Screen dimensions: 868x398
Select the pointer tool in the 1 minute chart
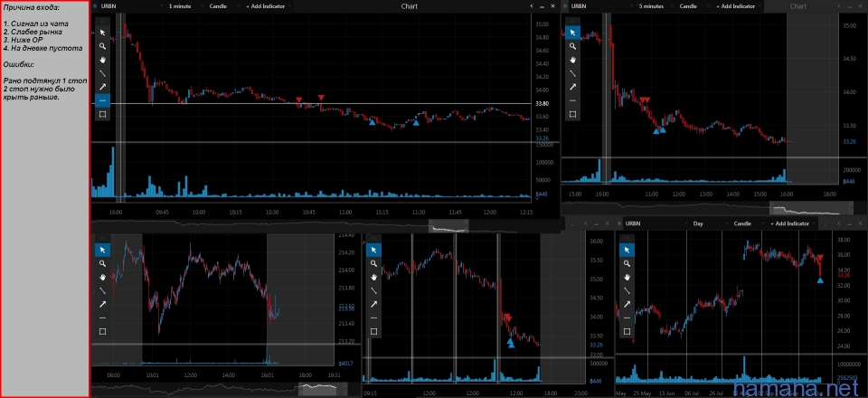(102, 33)
